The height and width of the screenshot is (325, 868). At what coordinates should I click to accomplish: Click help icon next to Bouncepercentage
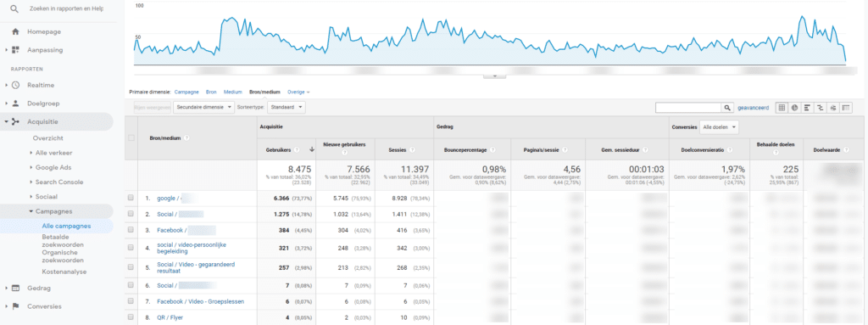tap(492, 149)
